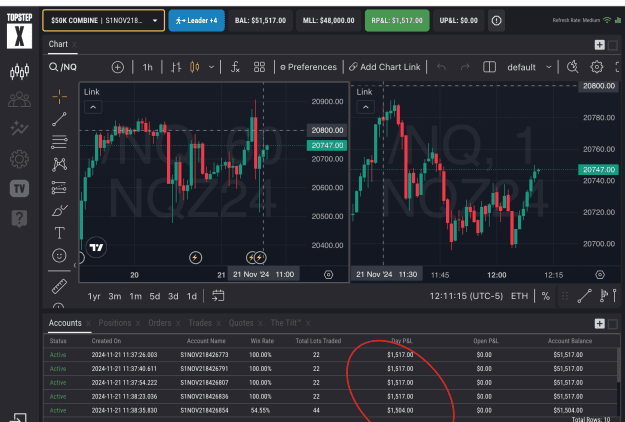
Task: Open chart Preferences
Action: [x=308, y=67]
